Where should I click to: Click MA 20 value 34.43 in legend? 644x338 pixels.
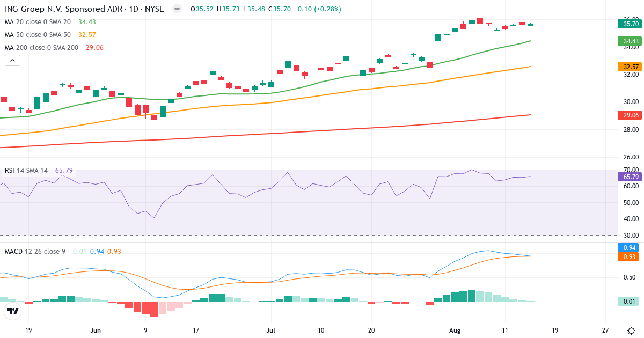point(86,22)
